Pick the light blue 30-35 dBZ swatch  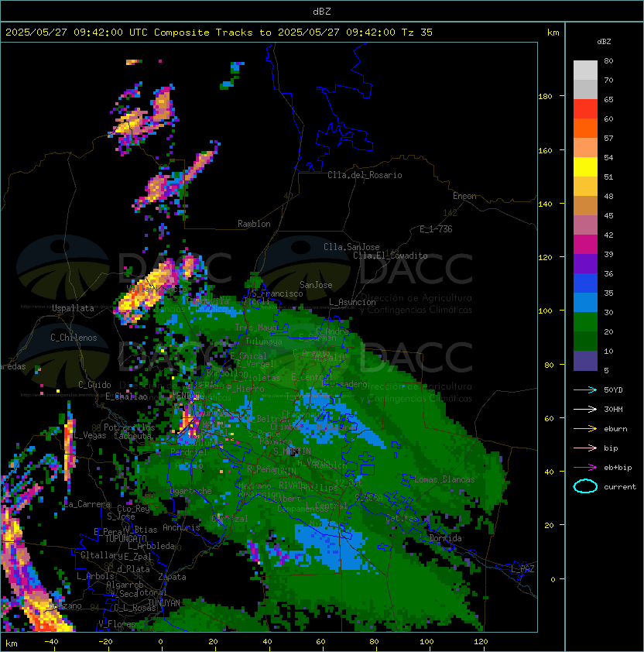(585, 303)
